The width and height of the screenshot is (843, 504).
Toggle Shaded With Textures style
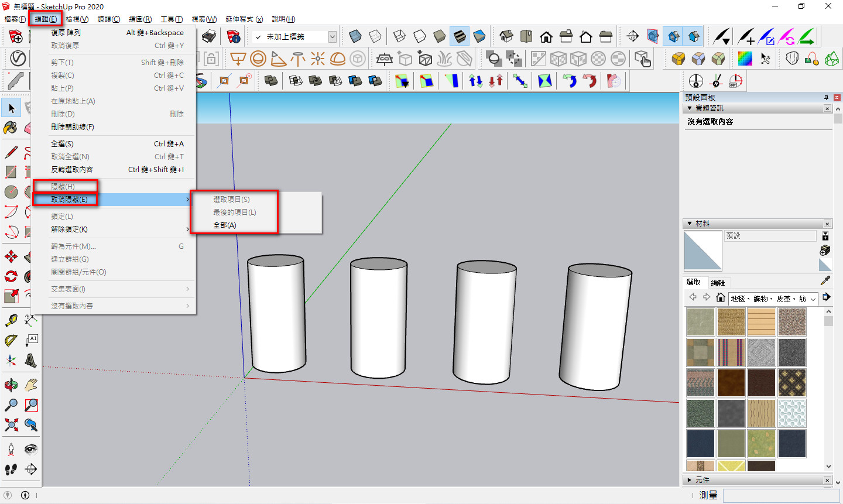coord(460,37)
